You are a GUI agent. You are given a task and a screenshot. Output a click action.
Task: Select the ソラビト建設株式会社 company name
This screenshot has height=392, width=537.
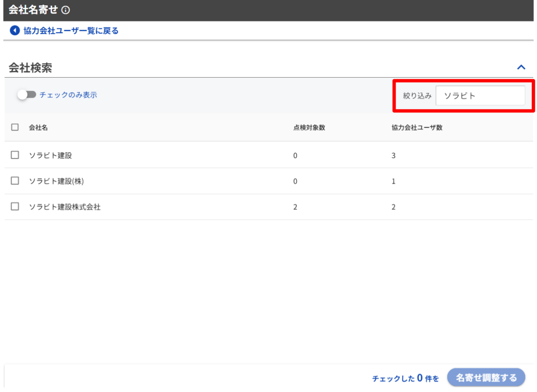(x=65, y=207)
